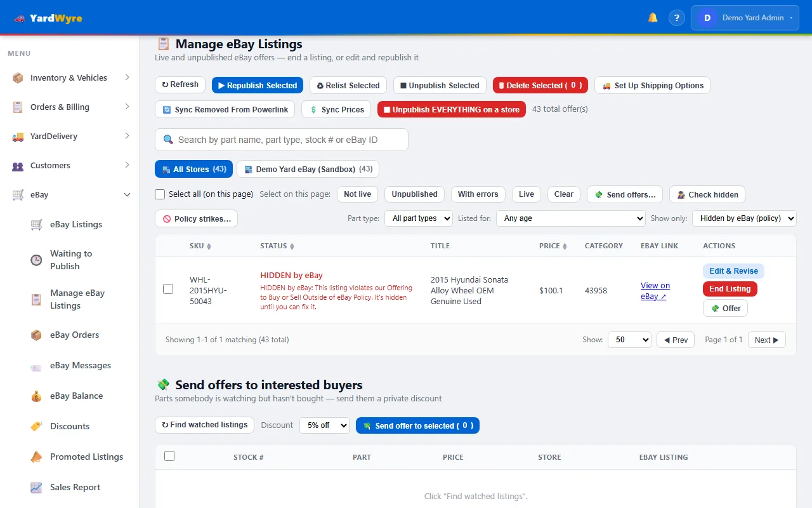
Task: Collapse the eBay menu section
Action: click(x=127, y=195)
